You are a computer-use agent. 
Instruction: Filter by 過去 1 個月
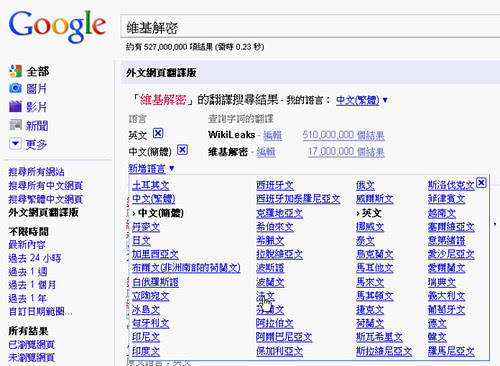32,285
